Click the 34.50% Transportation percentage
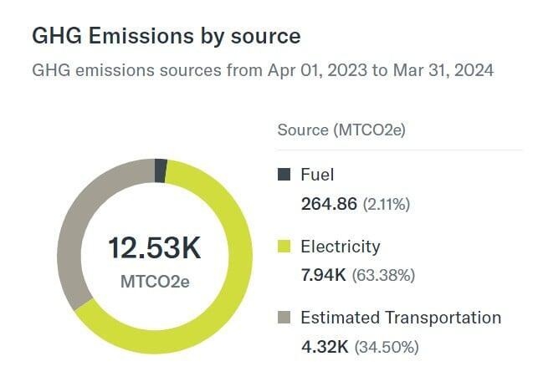Viewport: 538px width, 392px height. 387,346
